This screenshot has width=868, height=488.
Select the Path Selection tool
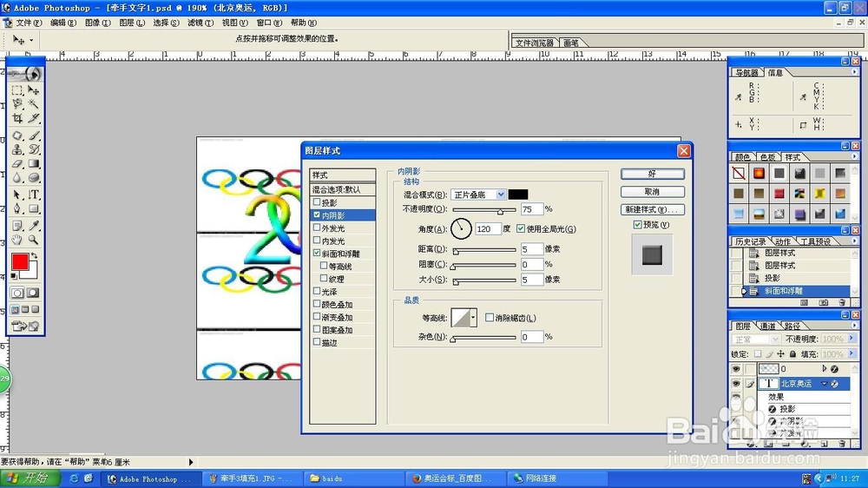pyautogui.click(x=17, y=195)
